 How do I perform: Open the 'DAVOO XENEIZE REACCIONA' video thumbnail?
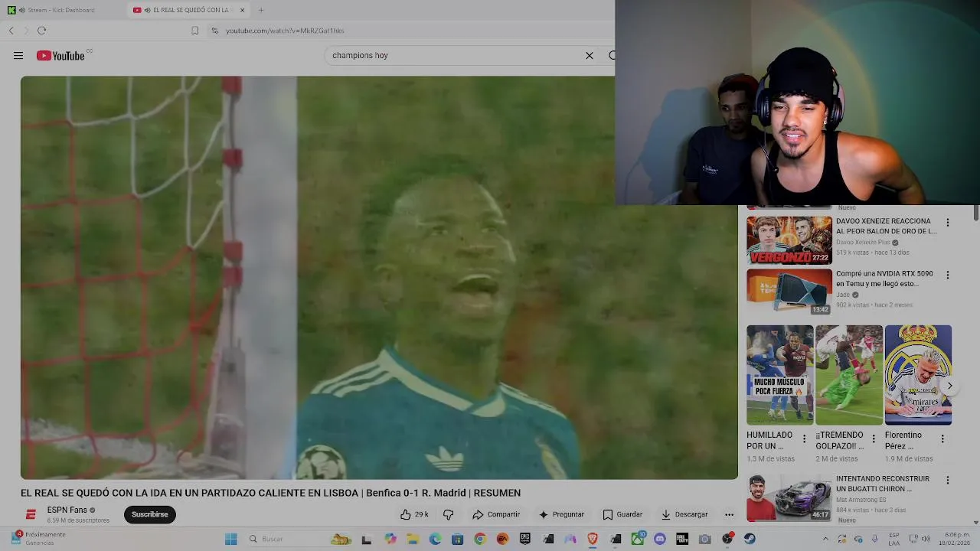(789, 240)
